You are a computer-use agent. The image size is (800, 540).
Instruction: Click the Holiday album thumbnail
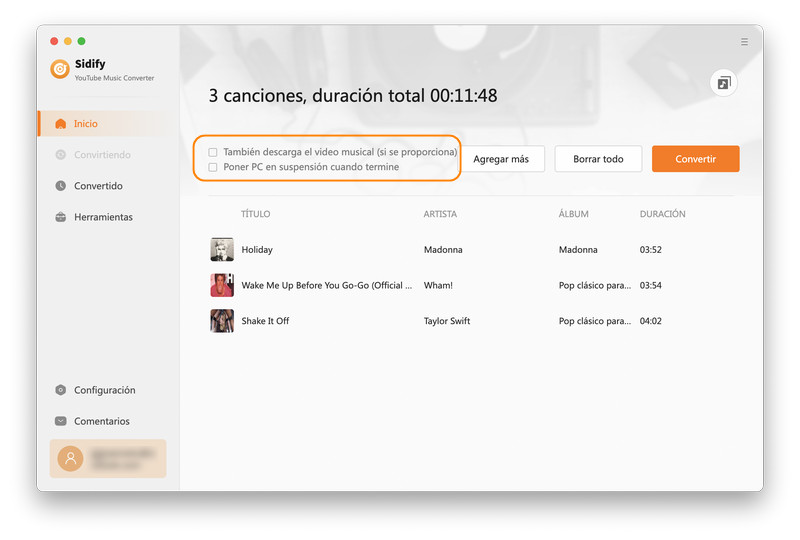coord(222,250)
